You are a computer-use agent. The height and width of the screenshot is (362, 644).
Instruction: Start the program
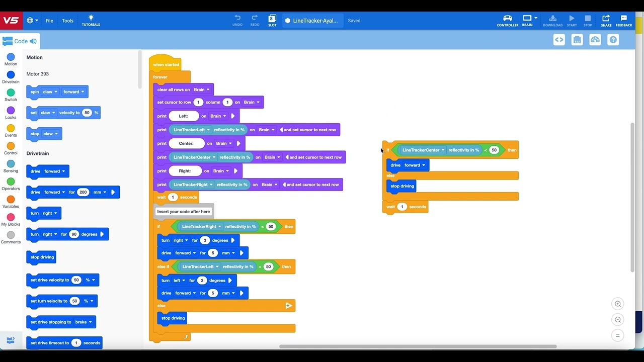[x=572, y=20]
